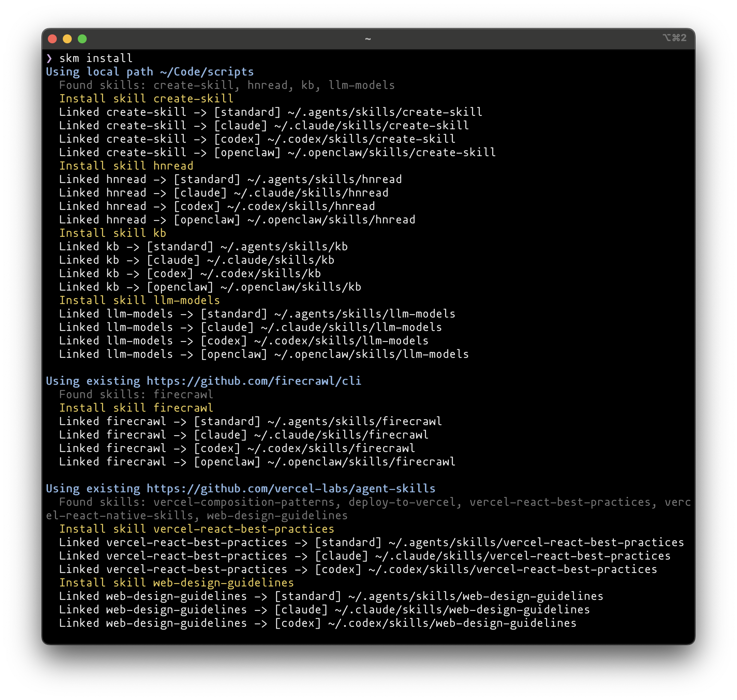Click the red close window button

click(x=52, y=39)
